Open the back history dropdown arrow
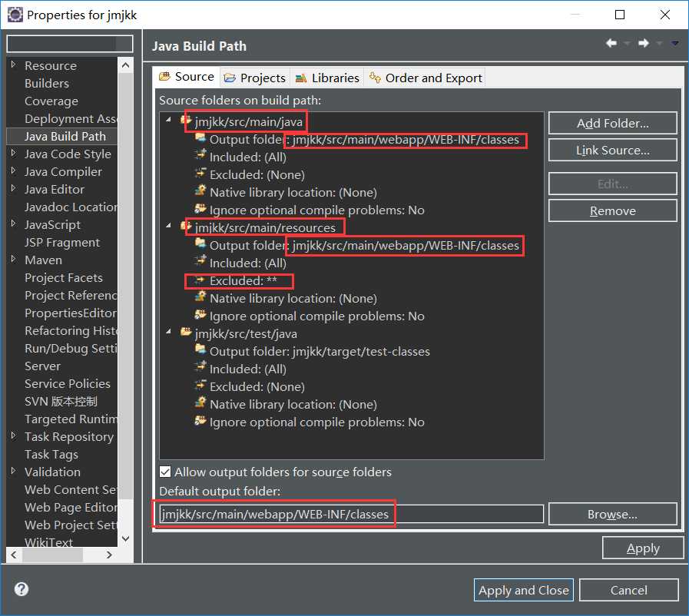The width and height of the screenshot is (689, 616). pos(627,43)
